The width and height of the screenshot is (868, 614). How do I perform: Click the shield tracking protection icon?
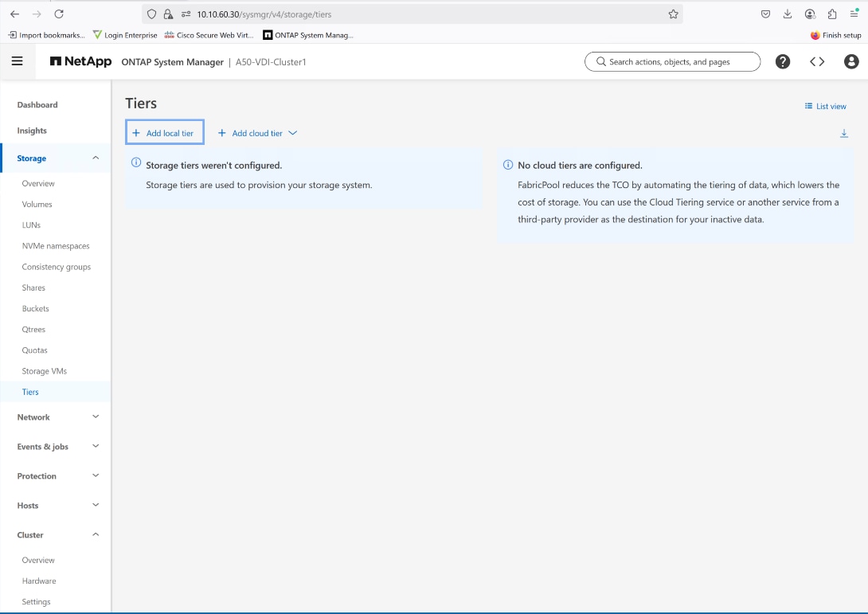click(151, 14)
